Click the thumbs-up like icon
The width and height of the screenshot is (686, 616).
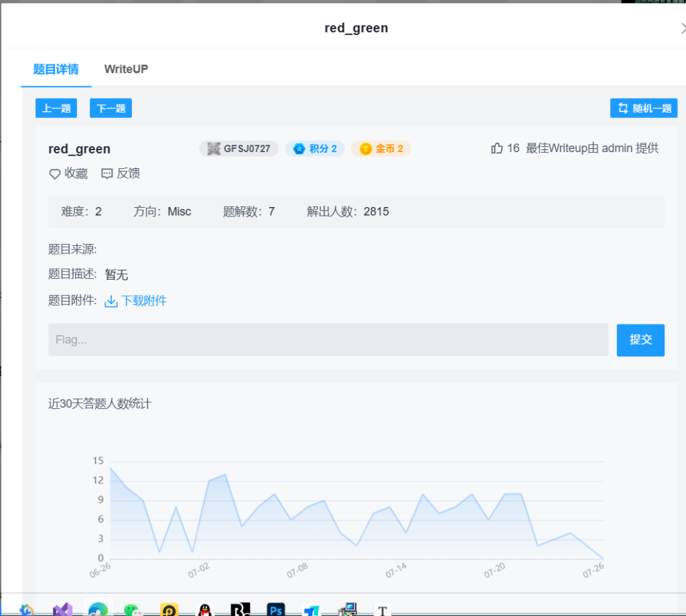tap(496, 148)
